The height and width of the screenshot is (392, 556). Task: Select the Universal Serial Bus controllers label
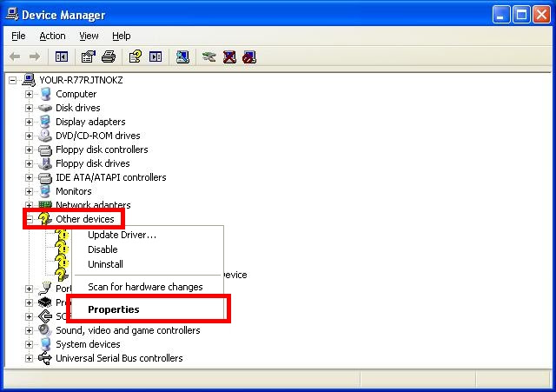pyautogui.click(x=119, y=358)
